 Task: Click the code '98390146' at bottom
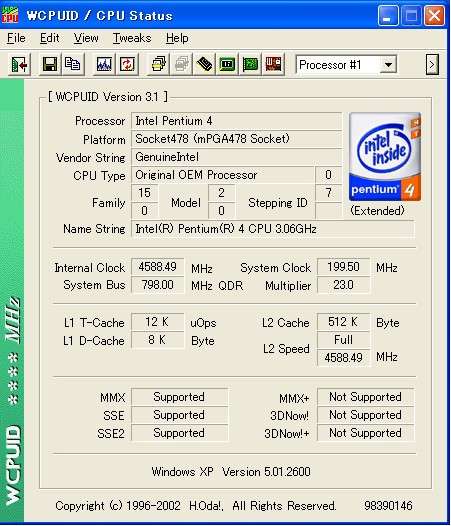click(x=388, y=506)
